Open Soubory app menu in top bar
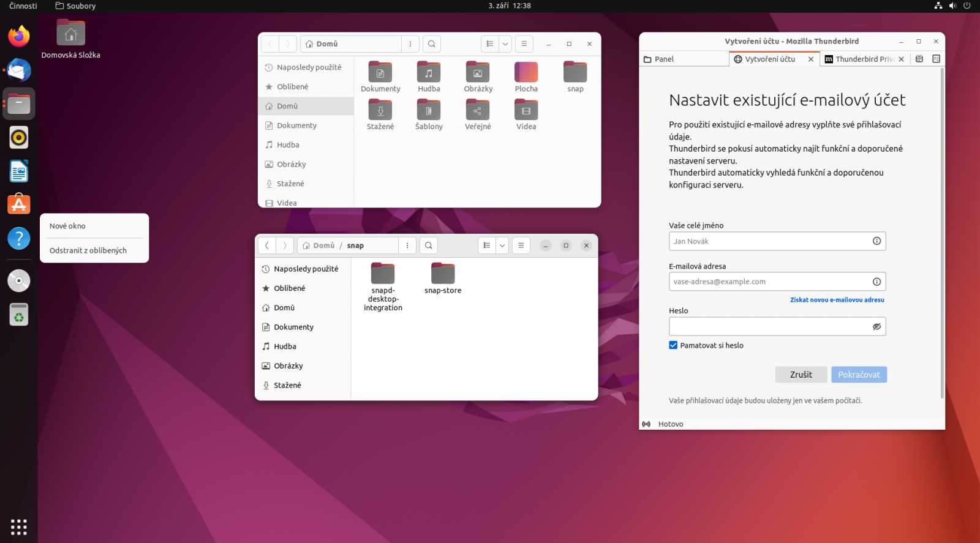Screen dimensions: 980x543 coord(75,6)
